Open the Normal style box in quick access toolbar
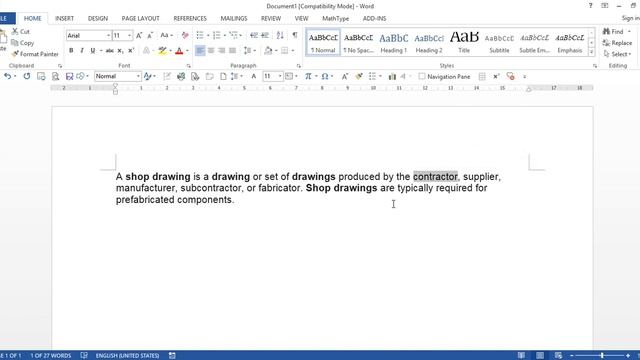The width and height of the screenshot is (640, 360). click(x=118, y=76)
